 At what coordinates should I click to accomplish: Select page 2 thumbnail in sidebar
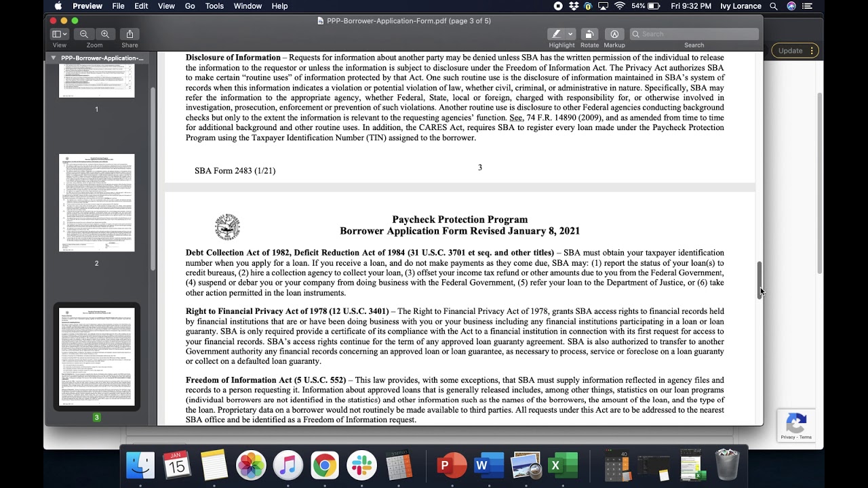96,203
